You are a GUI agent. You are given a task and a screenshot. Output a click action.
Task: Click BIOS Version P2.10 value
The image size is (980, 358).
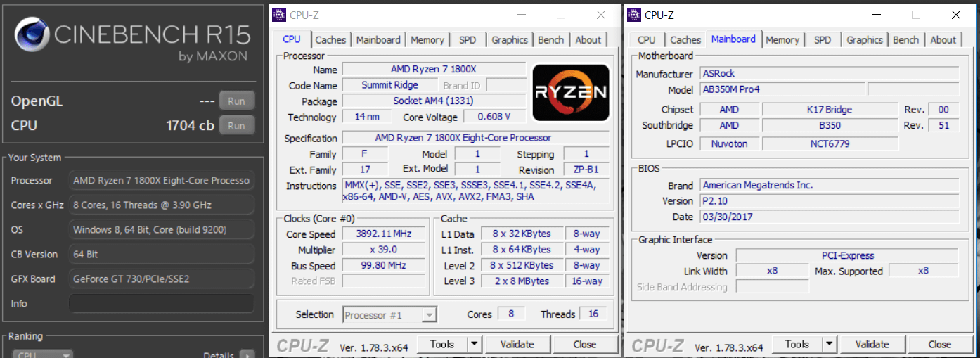830,201
